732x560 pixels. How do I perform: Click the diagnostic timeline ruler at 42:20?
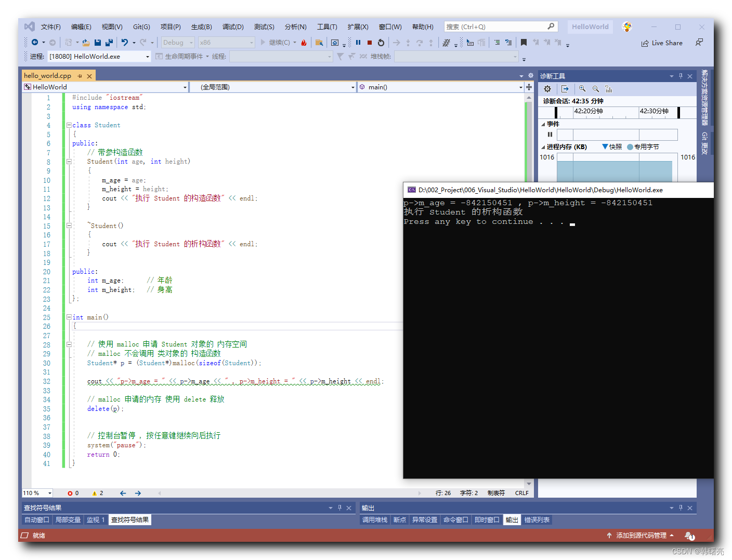coord(588,111)
